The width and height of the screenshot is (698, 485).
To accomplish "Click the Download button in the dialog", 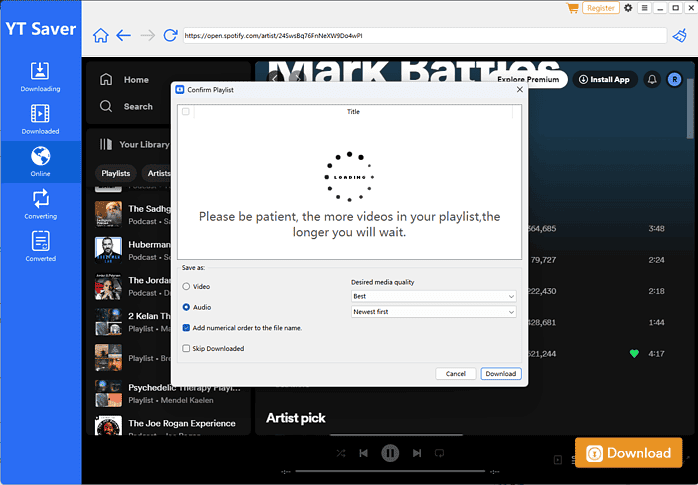I will [x=500, y=373].
